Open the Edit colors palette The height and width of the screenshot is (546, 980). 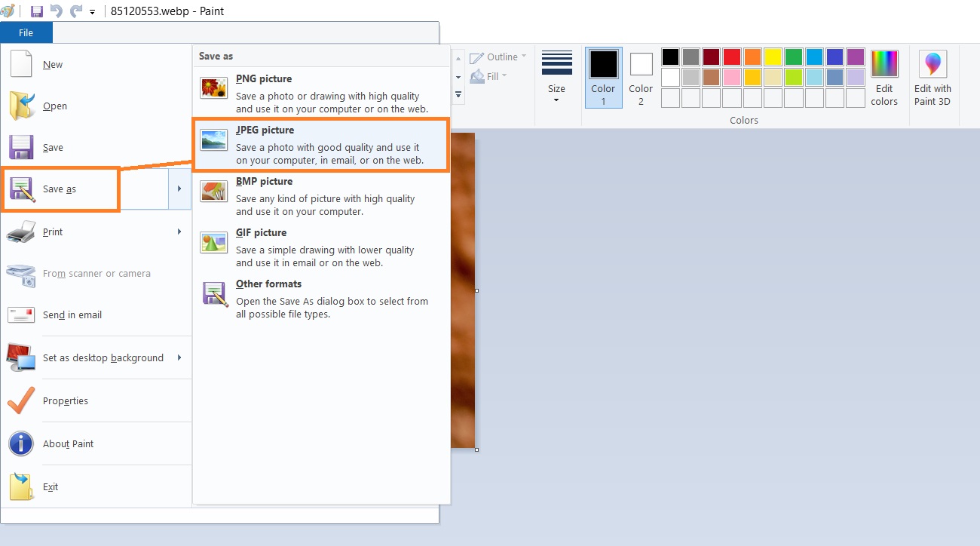tap(884, 76)
